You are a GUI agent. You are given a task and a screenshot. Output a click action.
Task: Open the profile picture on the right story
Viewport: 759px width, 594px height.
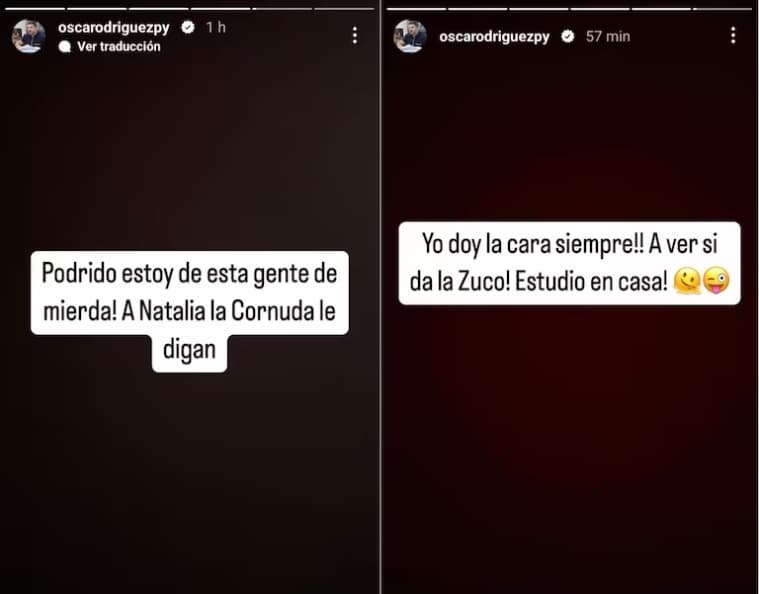(410, 36)
